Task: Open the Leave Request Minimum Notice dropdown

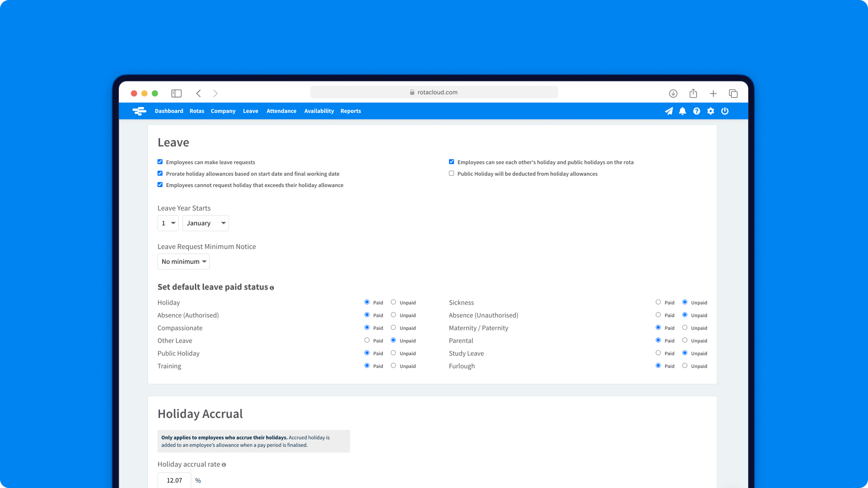Action: pos(183,261)
